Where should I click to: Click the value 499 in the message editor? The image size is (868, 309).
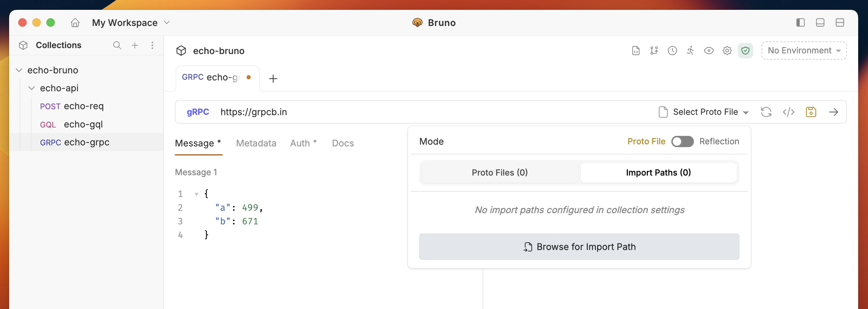pyautogui.click(x=250, y=208)
